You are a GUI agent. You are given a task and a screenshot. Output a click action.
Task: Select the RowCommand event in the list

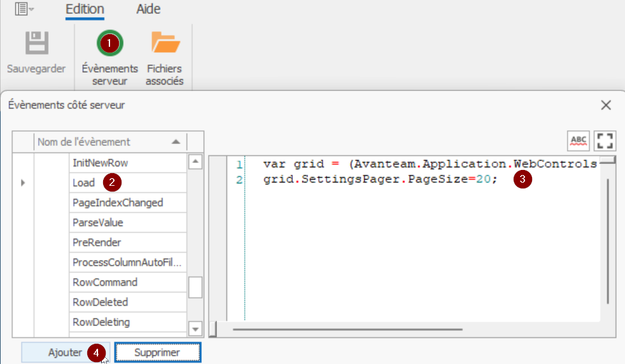point(105,282)
